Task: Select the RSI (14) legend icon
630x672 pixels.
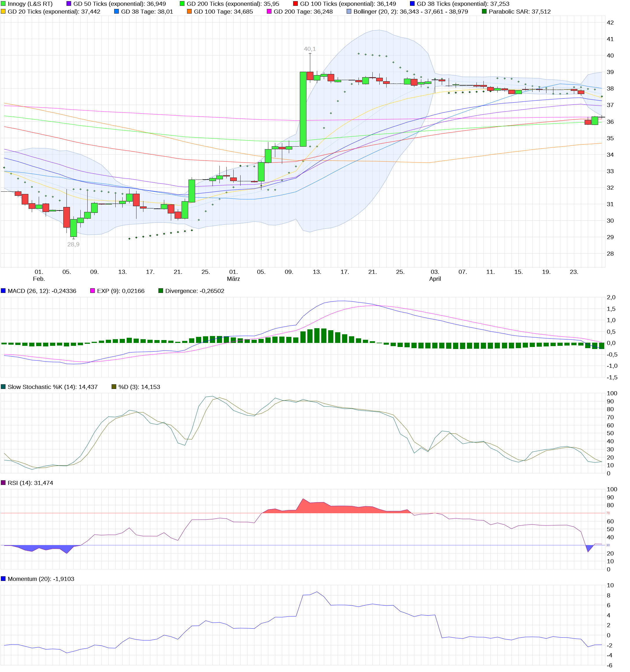Action: point(3,483)
